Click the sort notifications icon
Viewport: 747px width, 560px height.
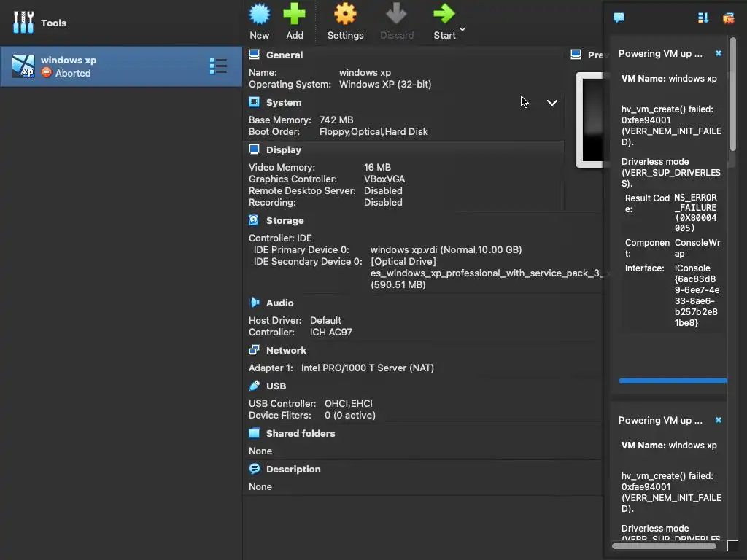point(703,18)
